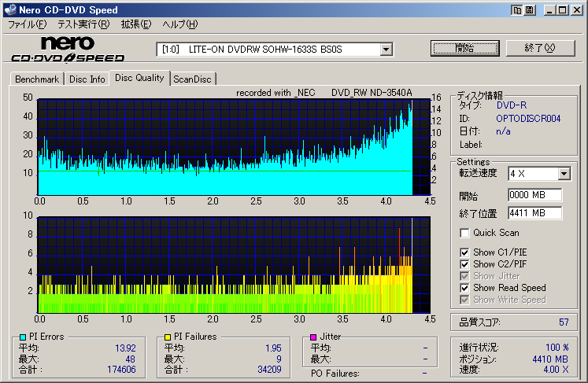588x383 pixels.
Task: Click the Nero CD-DVD Speed logo
Action: tap(68, 49)
